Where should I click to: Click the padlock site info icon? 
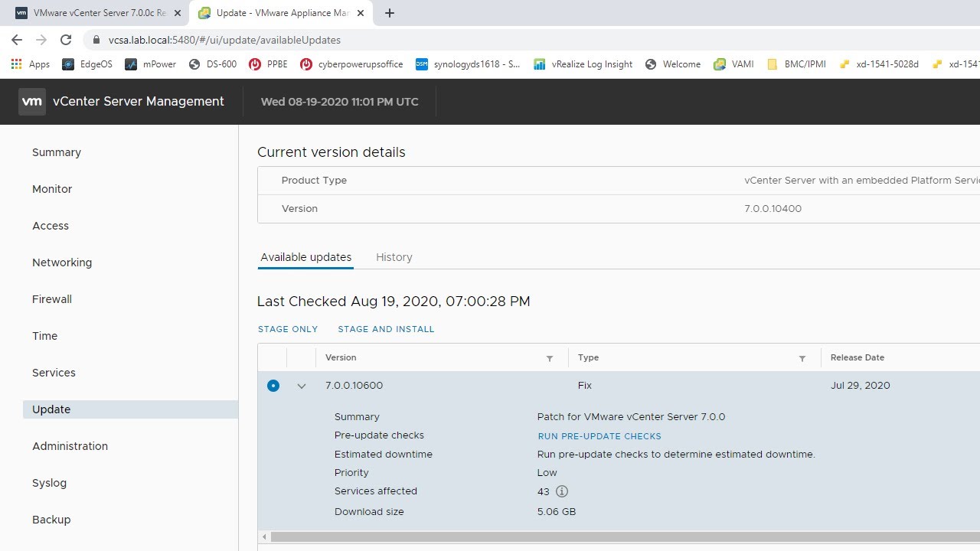(x=96, y=40)
